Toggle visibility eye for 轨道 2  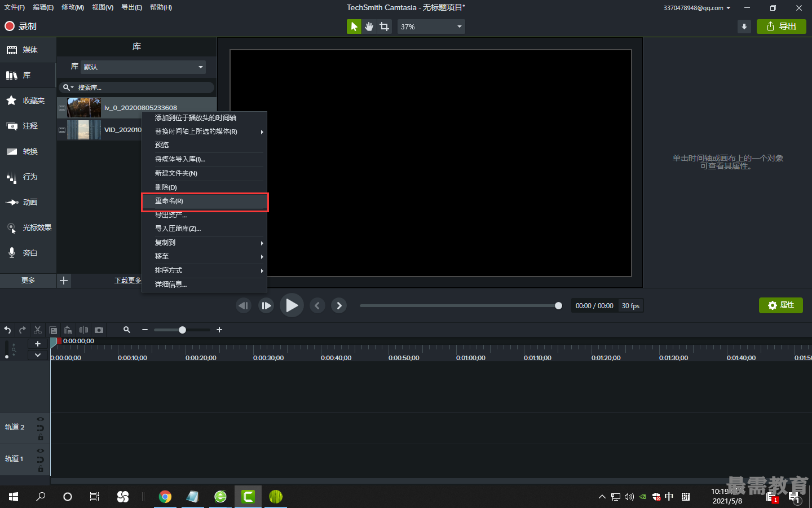click(41, 419)
